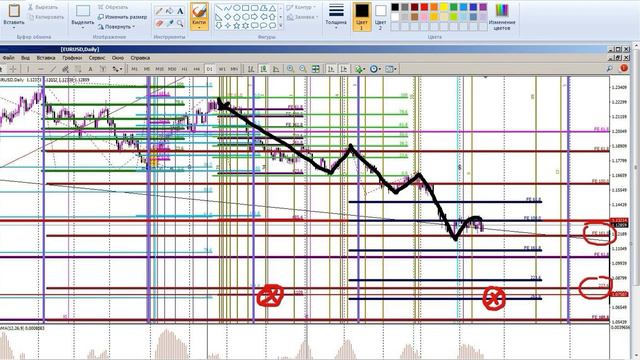The image size is (640, 360).
Task: Select the Color picker eyedropper tool
Action: pyautogui.click(x=169, y=23)
